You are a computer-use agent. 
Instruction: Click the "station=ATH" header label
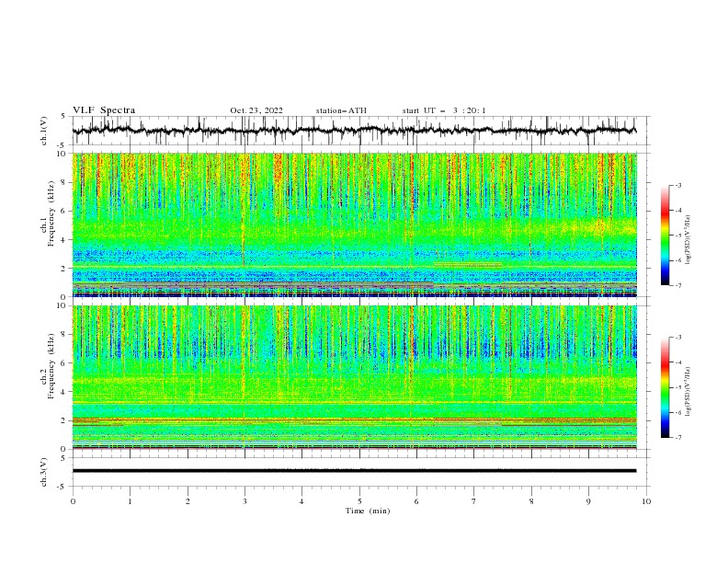[x=341, y=110]
